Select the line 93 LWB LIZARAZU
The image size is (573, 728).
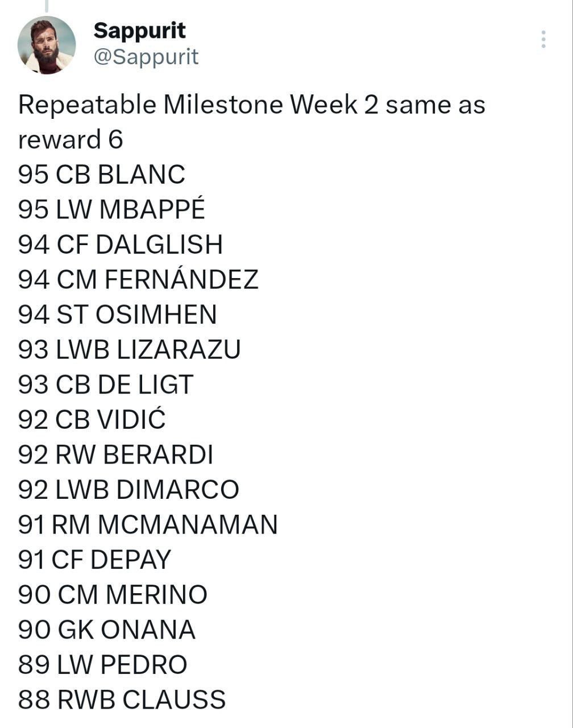coord(129,350)
